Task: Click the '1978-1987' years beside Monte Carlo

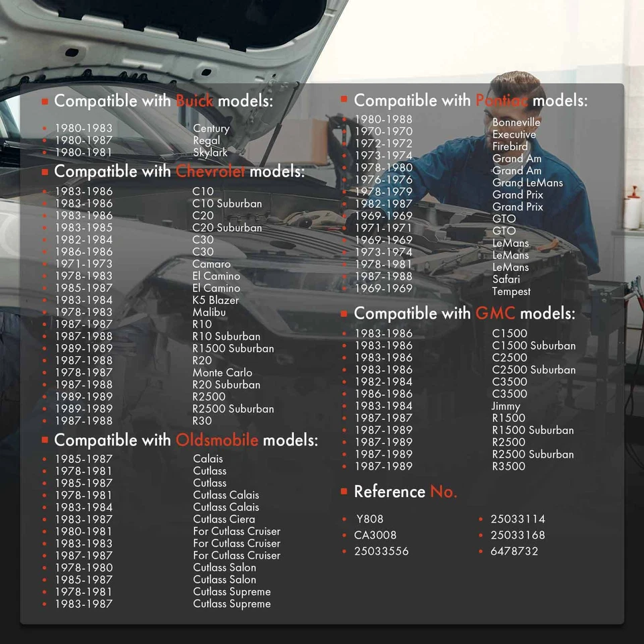Action: [84, 372]
